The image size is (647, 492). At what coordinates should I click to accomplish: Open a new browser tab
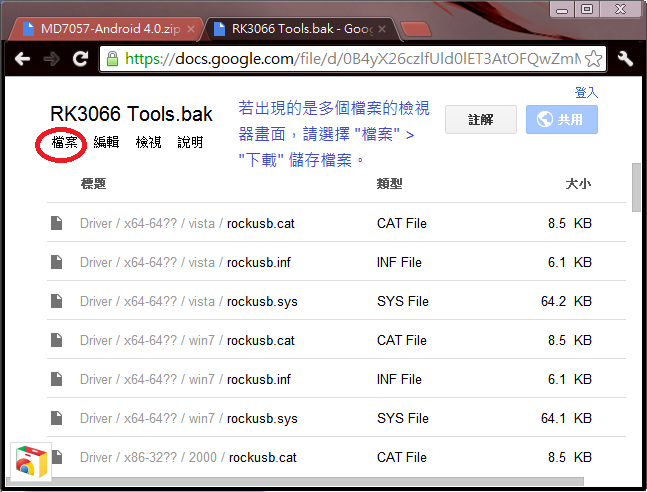tap(415, 30)
